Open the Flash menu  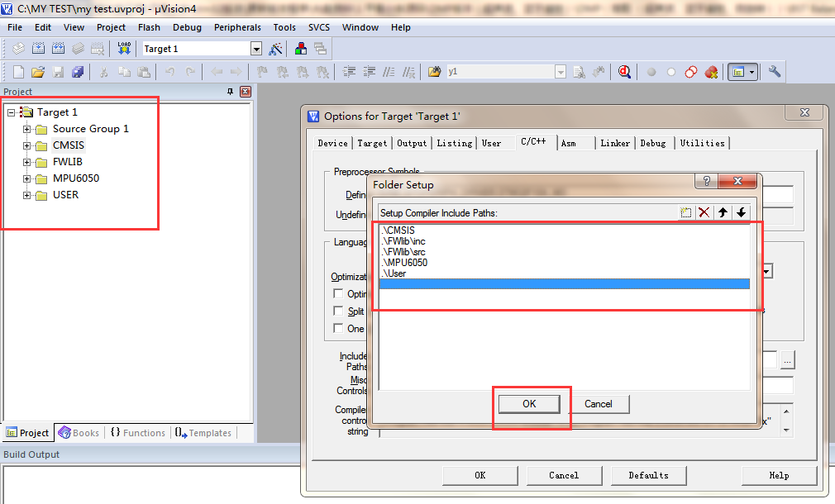point(149,27)
